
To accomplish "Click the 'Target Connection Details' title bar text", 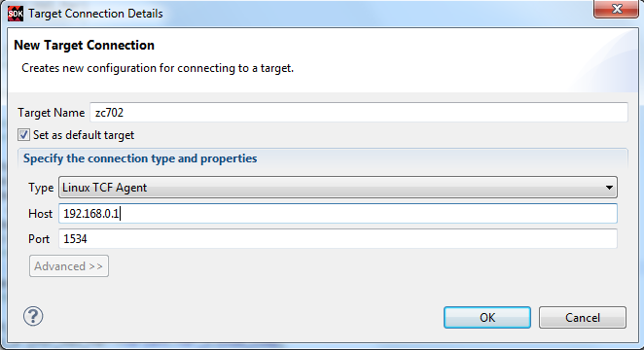I will click(x=95, y=14).
